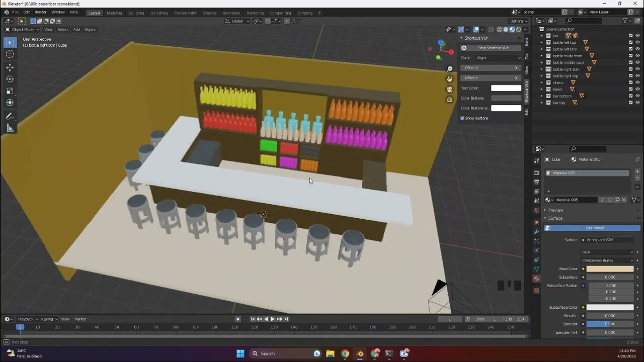The height and width of the screenshot is (362, 644).
Task: Toggle viewport visibility of the chairs collection
Action: click(x=637, y=82)
